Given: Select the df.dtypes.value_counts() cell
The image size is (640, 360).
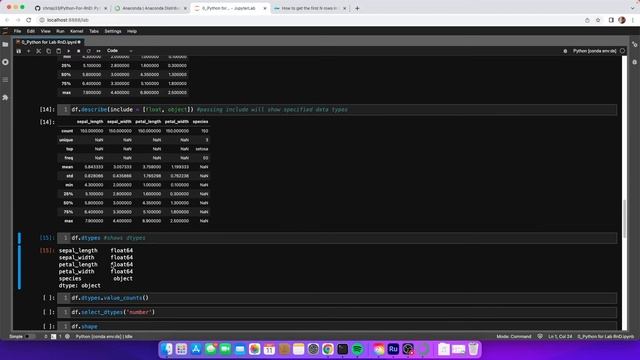Looking at the screenshot, I should (337, 298).
